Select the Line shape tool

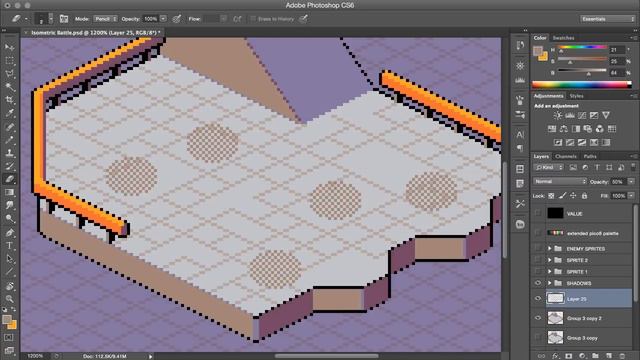point(9,272)
